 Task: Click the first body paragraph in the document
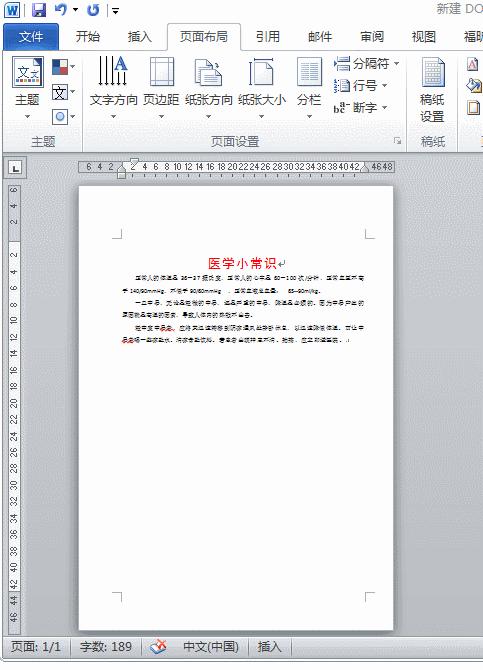pos(243,284)
